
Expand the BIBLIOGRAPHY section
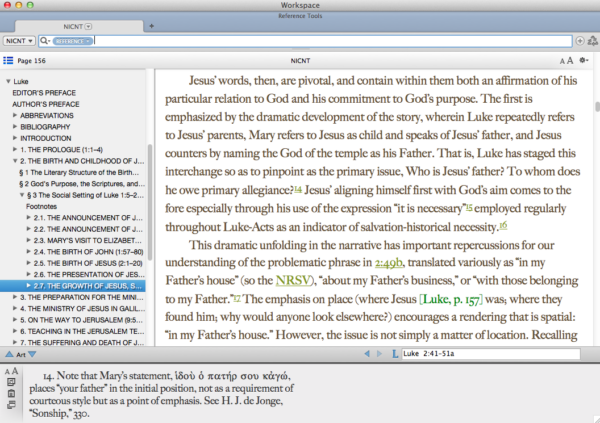(15, 127)
